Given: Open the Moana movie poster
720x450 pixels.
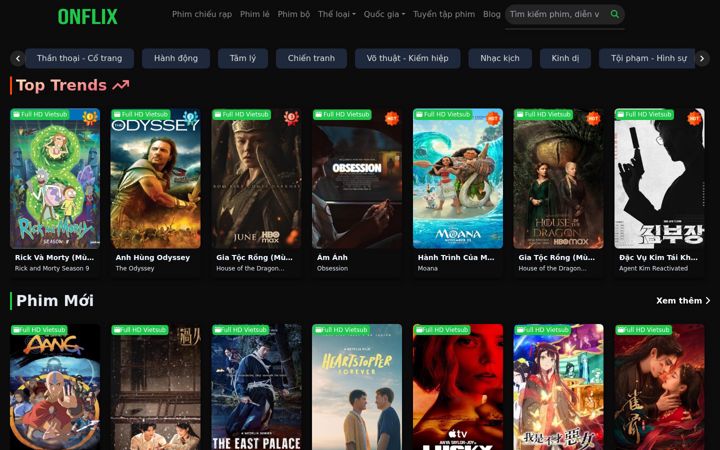Looking at the screenshot, I should (458, 179).
